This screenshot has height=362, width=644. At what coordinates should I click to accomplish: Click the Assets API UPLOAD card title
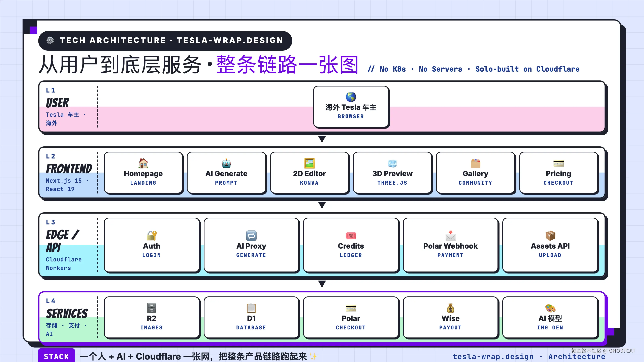[550, 246]
